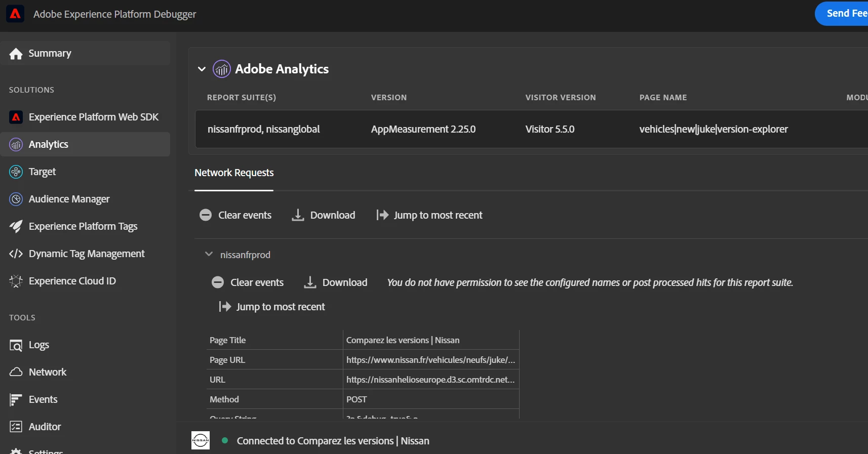Click the Adobe logo in the header

coord(15,14)
